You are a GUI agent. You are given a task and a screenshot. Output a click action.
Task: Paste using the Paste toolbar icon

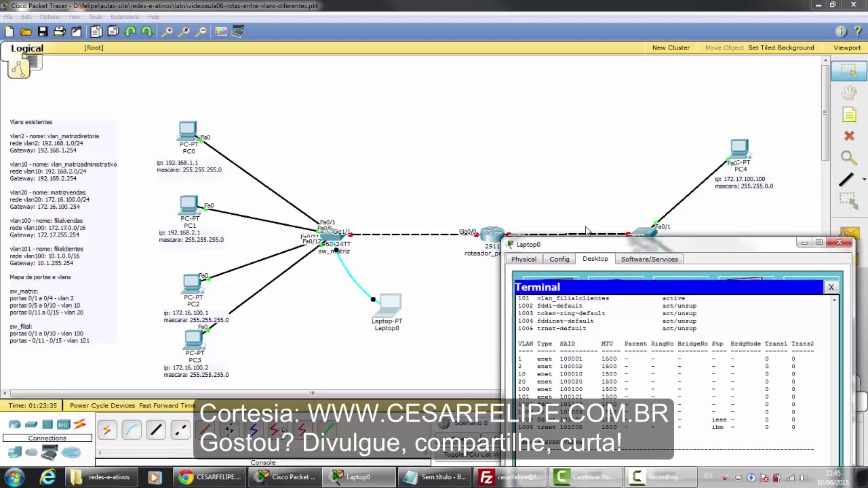[x=113, y=31]
